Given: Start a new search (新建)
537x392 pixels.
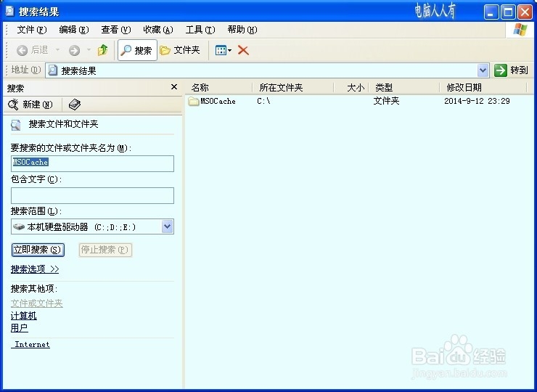Looking at the screenshot, I should point(30,105).
